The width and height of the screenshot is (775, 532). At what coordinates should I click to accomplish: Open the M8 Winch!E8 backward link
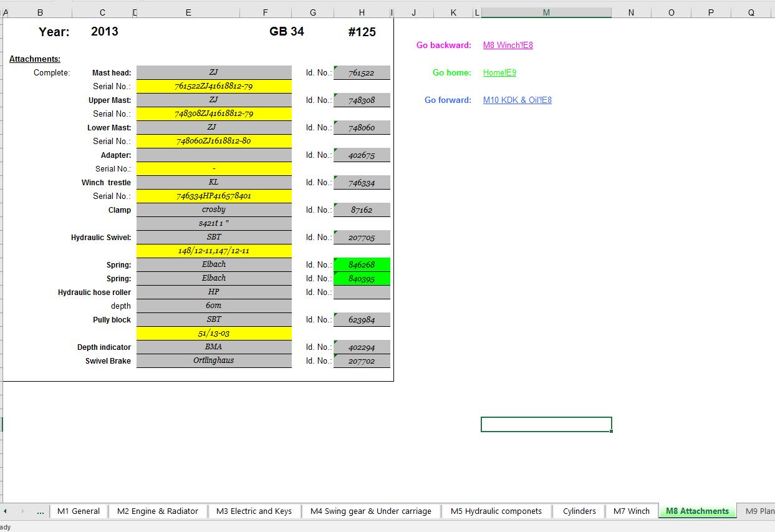[508, 45]
